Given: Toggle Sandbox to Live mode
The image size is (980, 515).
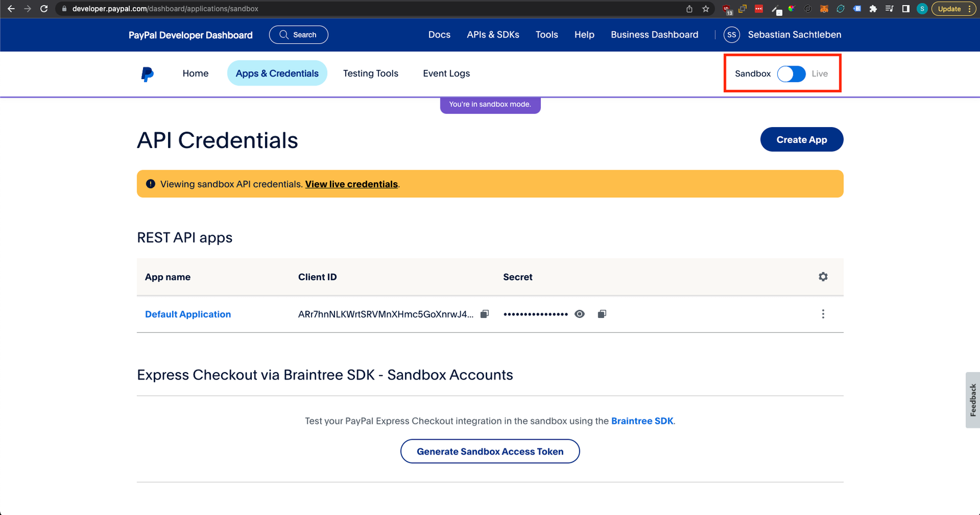Looking at the screenshot, I should pyautogui.click(x=791, y=74).
